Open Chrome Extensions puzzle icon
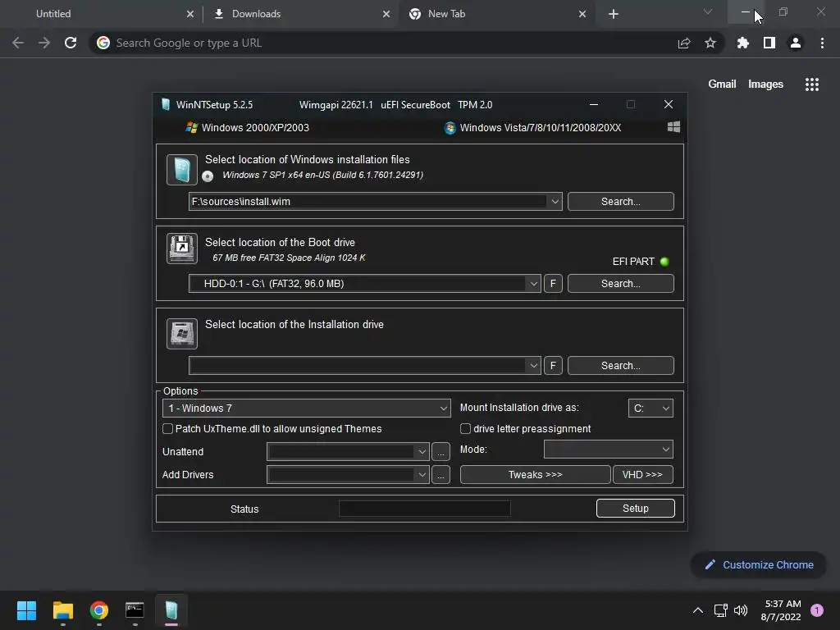 (743, 43)
